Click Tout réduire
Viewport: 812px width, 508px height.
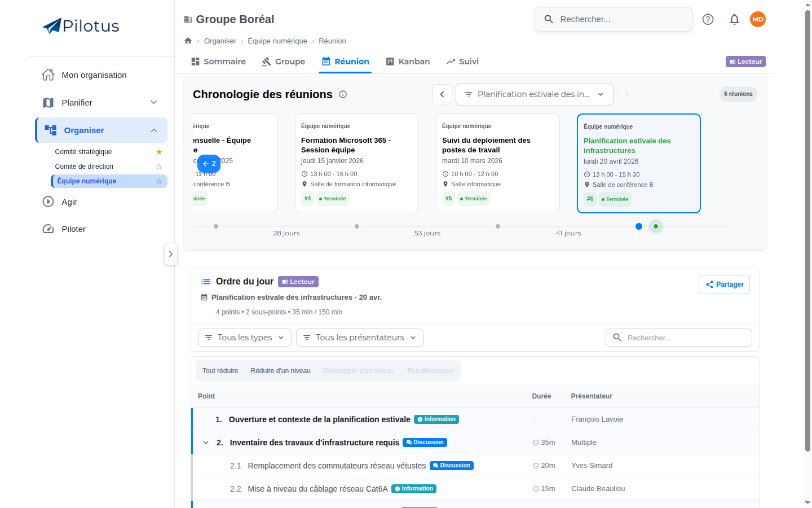[x=220, y=371]
